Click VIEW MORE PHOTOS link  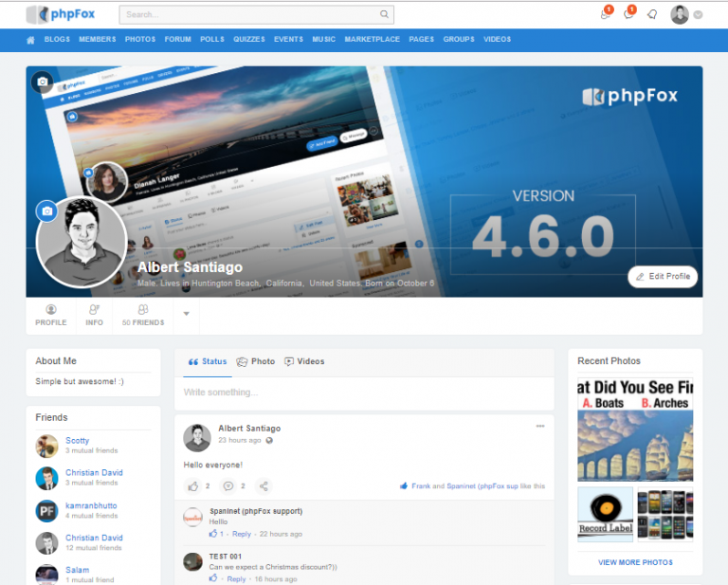(x=635, y=562)
